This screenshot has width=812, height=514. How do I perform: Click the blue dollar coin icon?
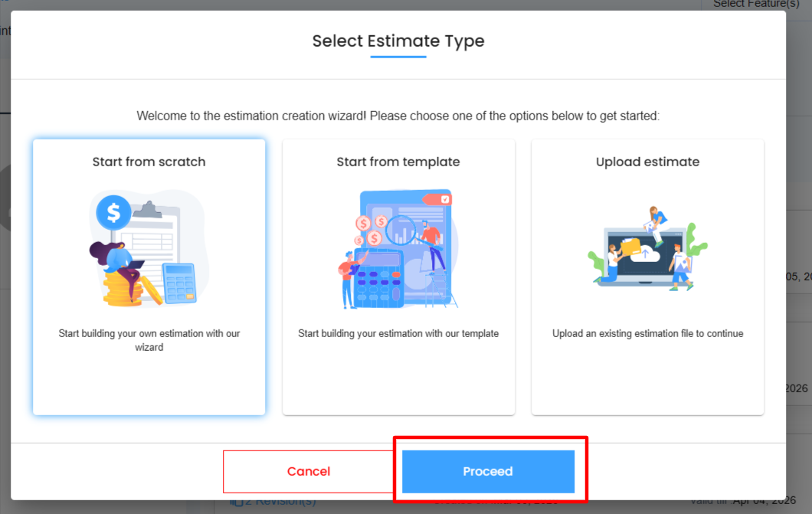(x=113, y=212)
